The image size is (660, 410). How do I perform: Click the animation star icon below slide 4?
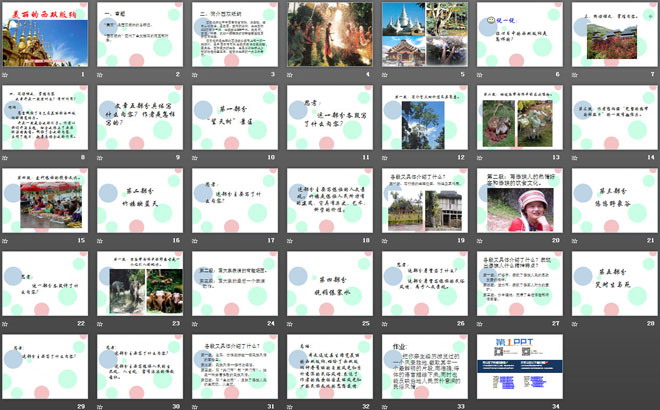point(290,75)
